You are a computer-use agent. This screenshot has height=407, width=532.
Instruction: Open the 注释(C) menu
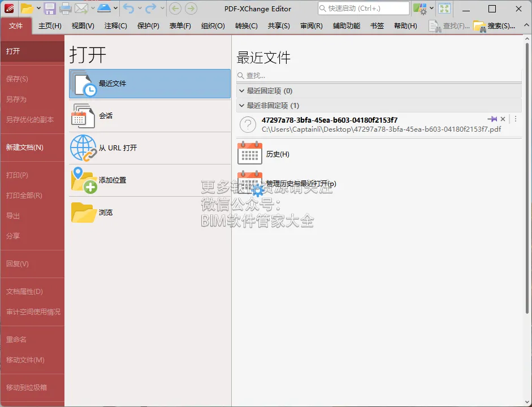(116, 26)
